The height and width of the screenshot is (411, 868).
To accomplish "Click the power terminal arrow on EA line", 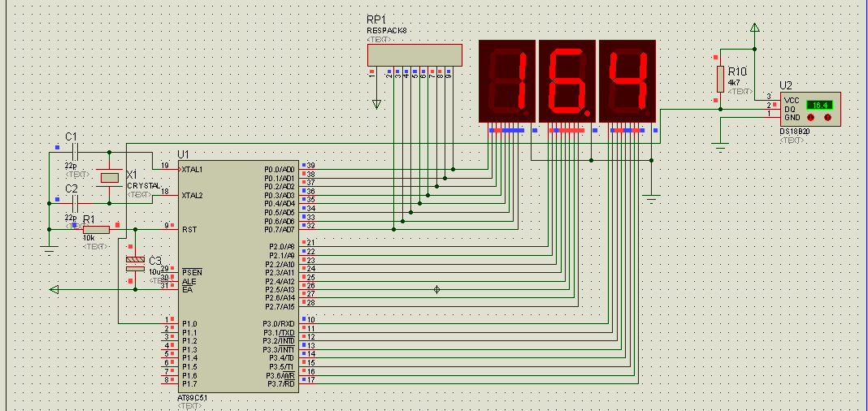I will [x=54, y=289].
